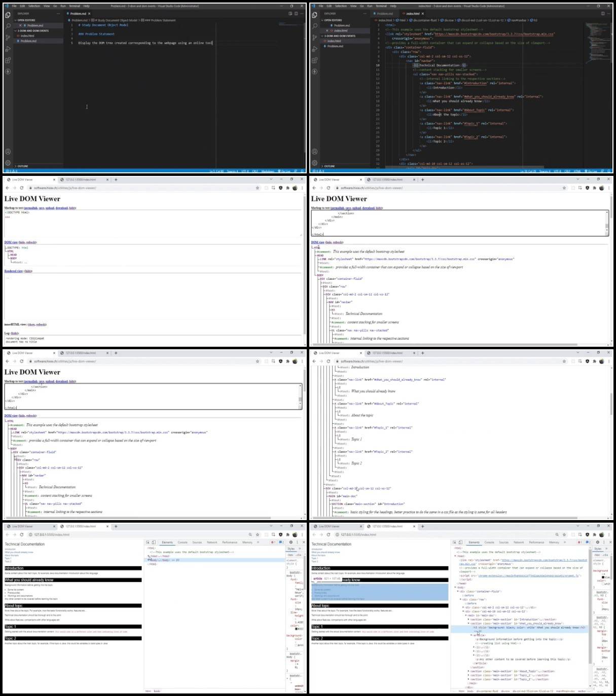Expand section id About_Topic node in DevTools tree
Screen dimensions: 616x696
[x=468, y=671]
